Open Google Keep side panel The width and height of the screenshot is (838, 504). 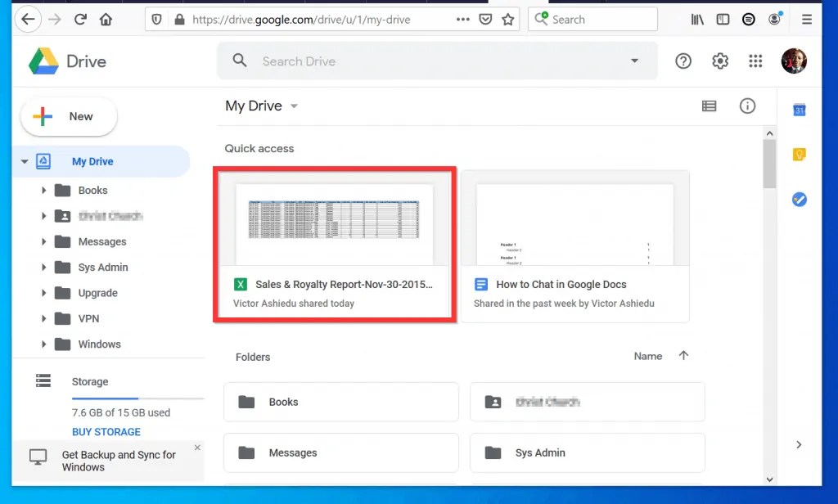tap(799, 154)
